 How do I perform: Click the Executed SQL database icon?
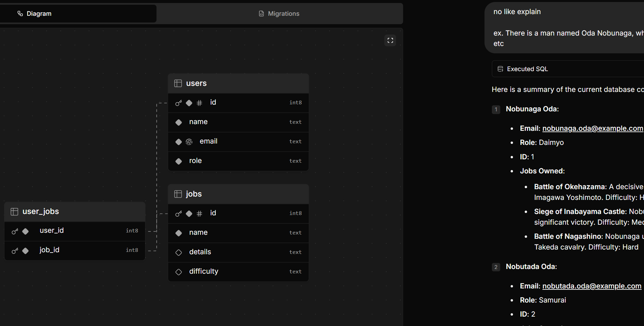pyautogui.click(x=500, y=69)
